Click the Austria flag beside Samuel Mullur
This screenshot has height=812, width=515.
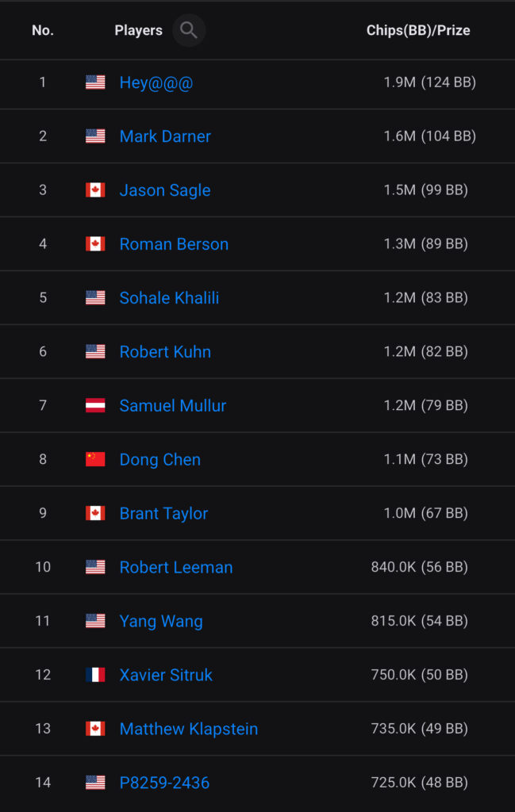click(95, 406)
